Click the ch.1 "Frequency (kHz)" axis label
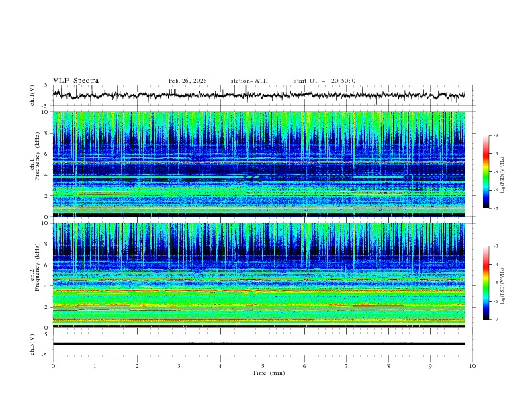Viewport: 532px width, 411px height. (x=38, y=156)
